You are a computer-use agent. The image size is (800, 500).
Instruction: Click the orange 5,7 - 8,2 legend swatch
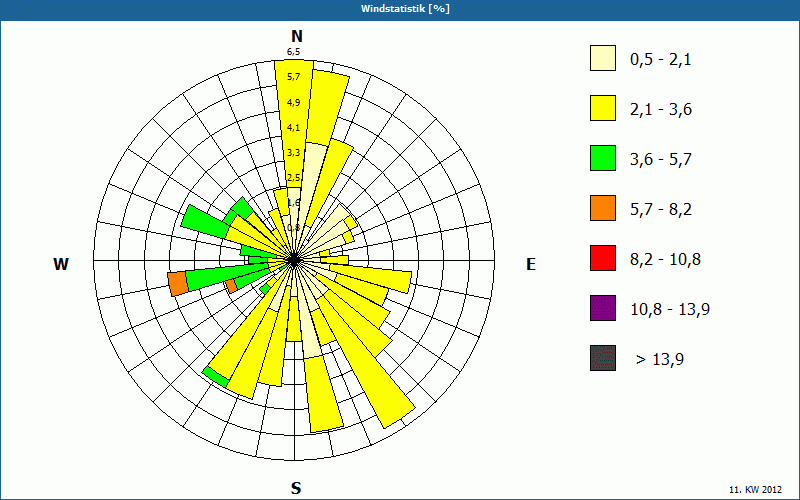(x=603, y=208)
